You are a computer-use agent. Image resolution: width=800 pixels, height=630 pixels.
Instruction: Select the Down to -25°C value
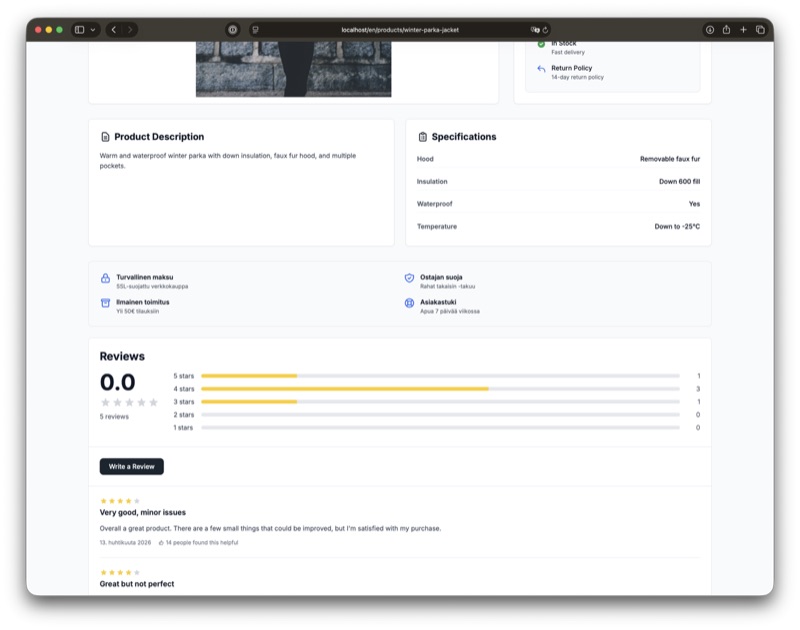point(677,226)
